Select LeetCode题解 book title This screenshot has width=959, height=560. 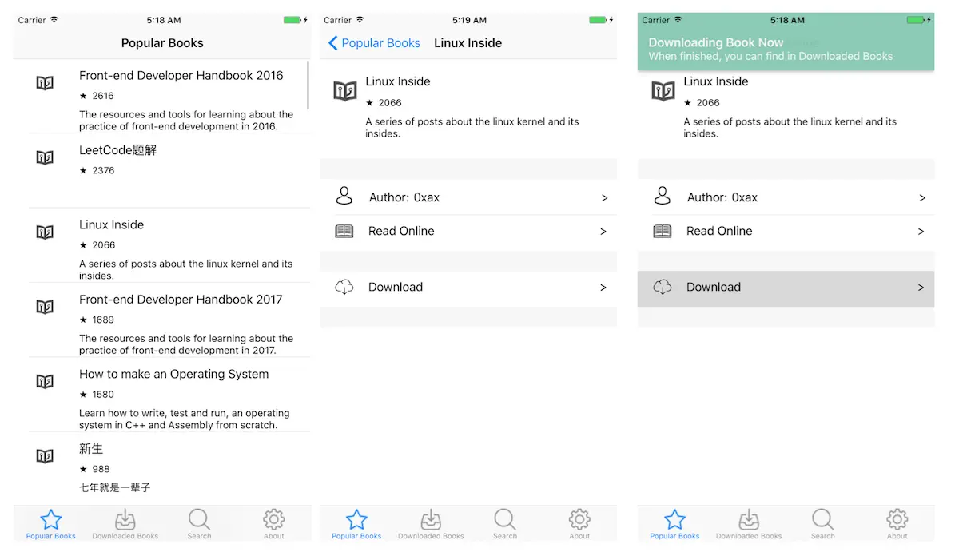pos(117,150)
